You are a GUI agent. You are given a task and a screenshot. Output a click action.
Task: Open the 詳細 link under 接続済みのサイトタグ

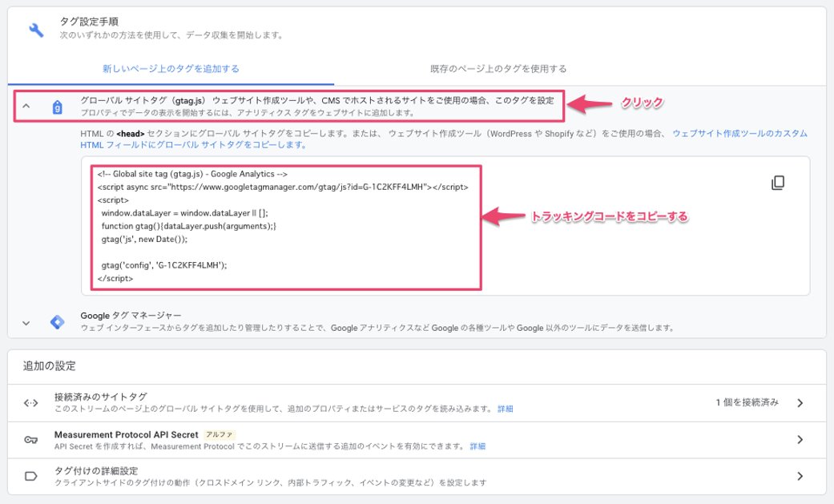(x=506, y=409)
